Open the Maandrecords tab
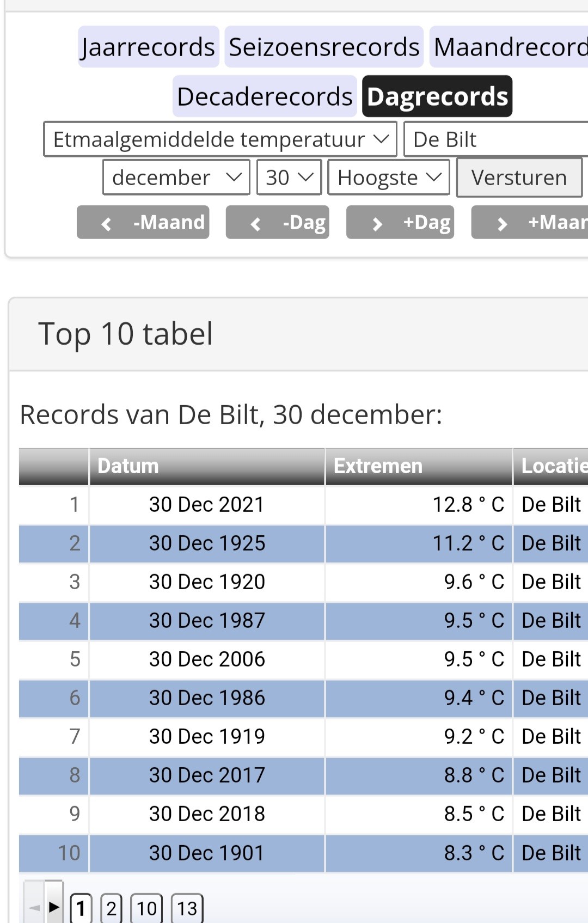Viewport: 588px width, 923px height. point(509,47)
